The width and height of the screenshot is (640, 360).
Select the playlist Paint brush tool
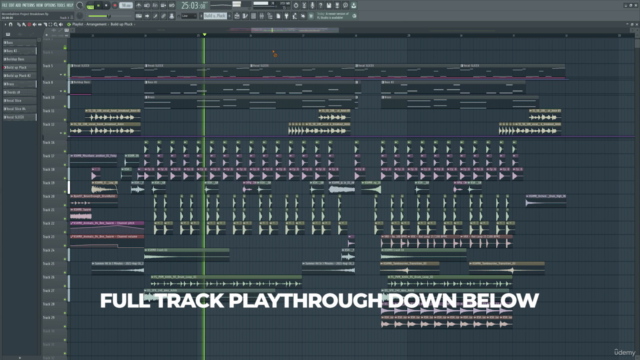coord(24,24)
